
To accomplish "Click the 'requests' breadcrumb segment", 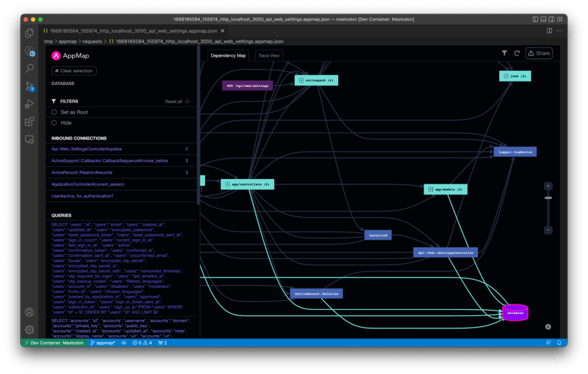I will [92, 41].
